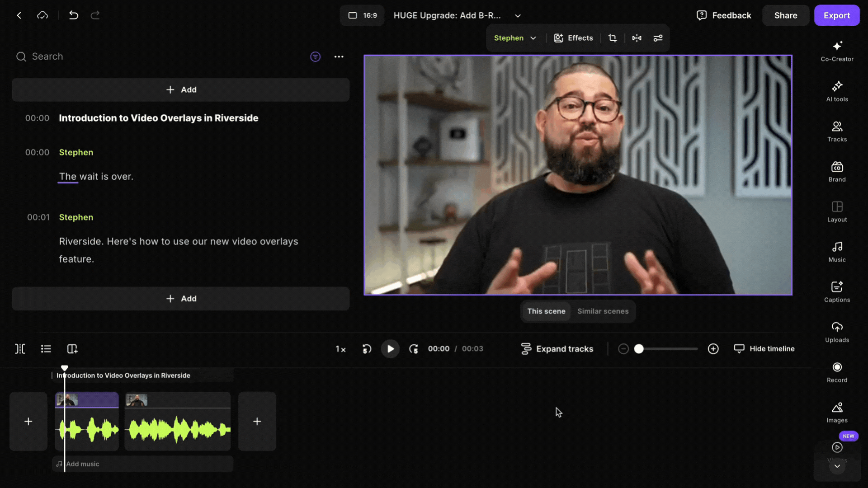Open the 16:9 aspect ratio selector
The height and width of the screenshot is (488, 868).
[362, 15]
